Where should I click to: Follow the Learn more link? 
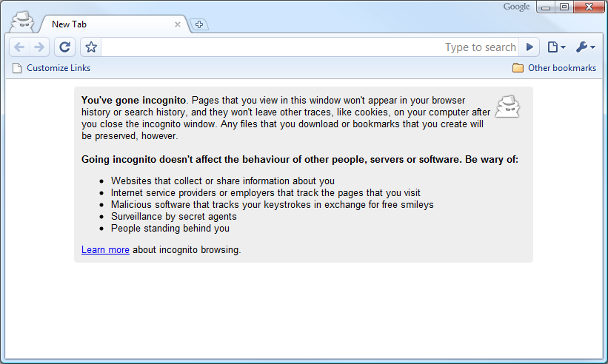[105, 250]
